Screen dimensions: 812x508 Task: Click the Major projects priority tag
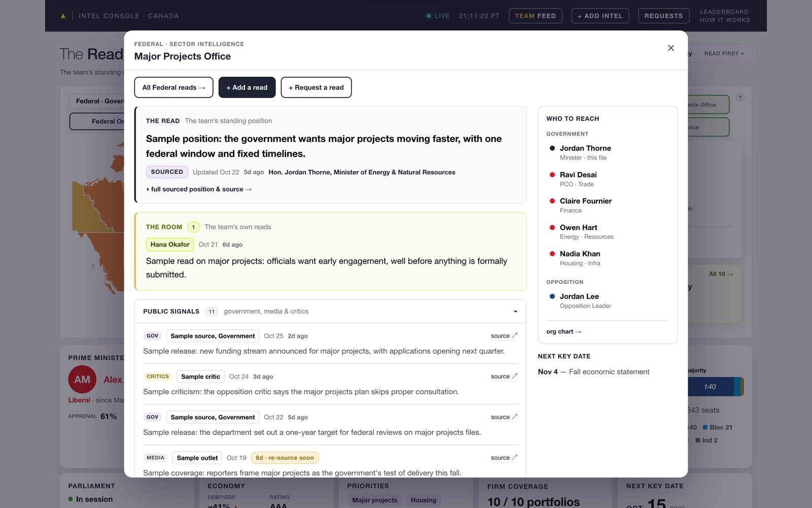pyautogui.click(x=375, y=500)
